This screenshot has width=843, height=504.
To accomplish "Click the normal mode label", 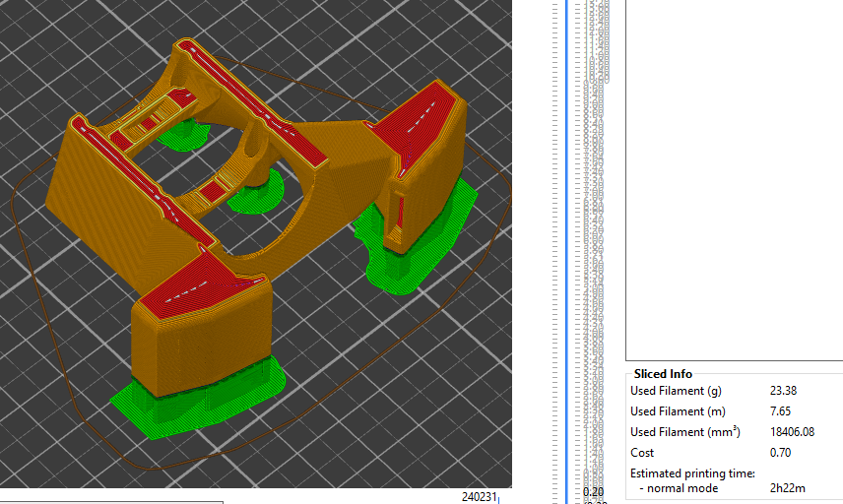I will [x=680, y=488].
